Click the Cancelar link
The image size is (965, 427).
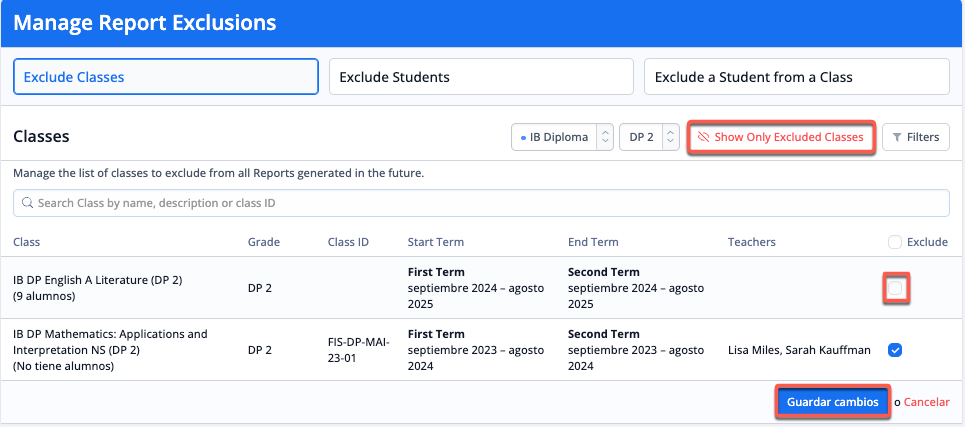point(926,402)
